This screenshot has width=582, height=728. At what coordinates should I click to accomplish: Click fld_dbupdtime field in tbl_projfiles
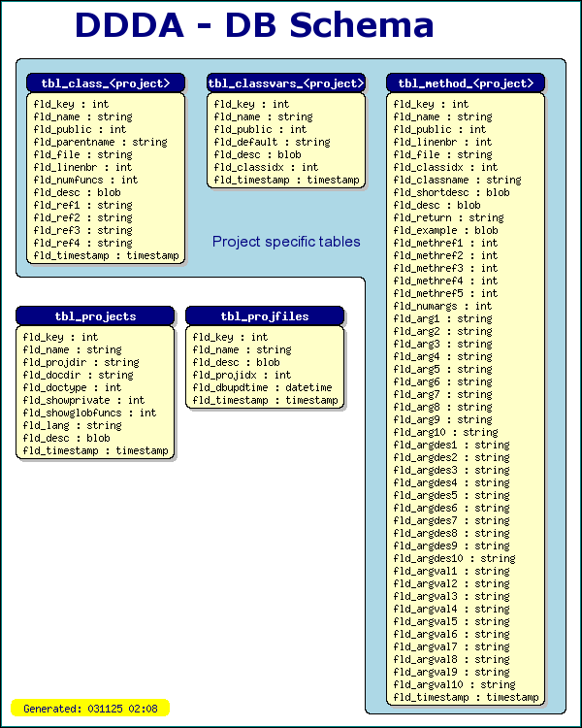(262, 387)
